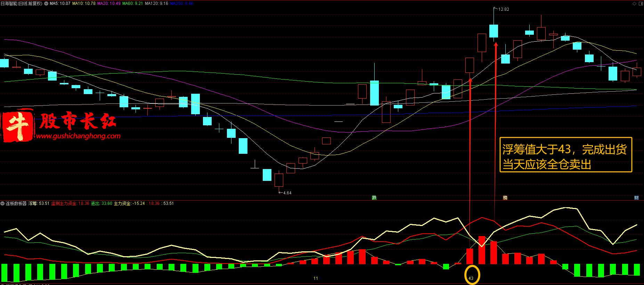Viewport: 644px width, 285px height.
Task: Toggle the side panel icon at top-right
Action: click(641, 3)
